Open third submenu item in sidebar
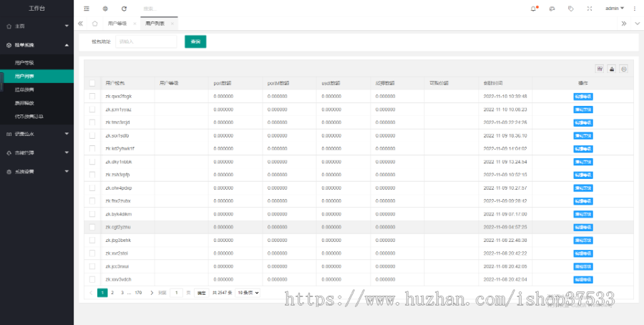Viewport: 644px width, 325px height. click(37, 89)
